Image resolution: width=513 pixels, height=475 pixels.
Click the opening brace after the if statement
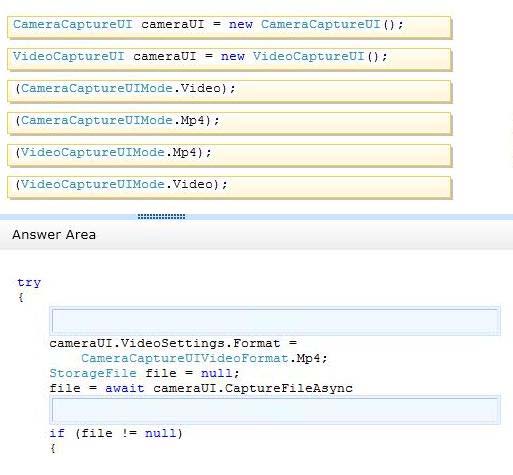tap(53, 448)
